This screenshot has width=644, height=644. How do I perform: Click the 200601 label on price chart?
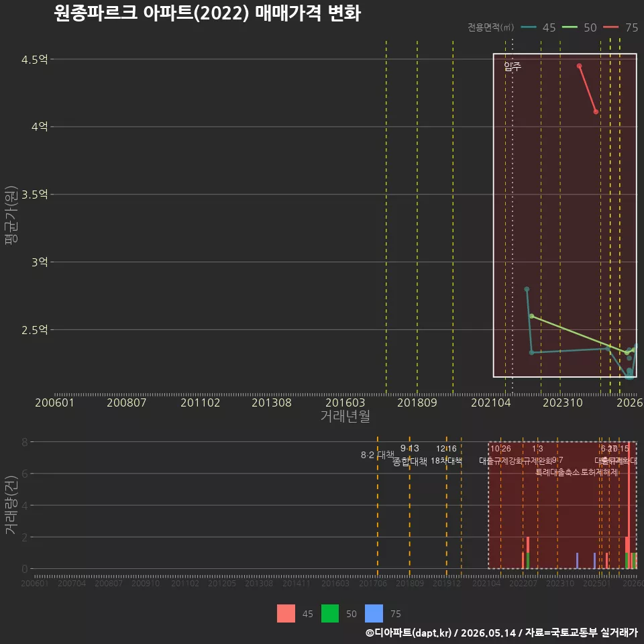coord(54,402)
